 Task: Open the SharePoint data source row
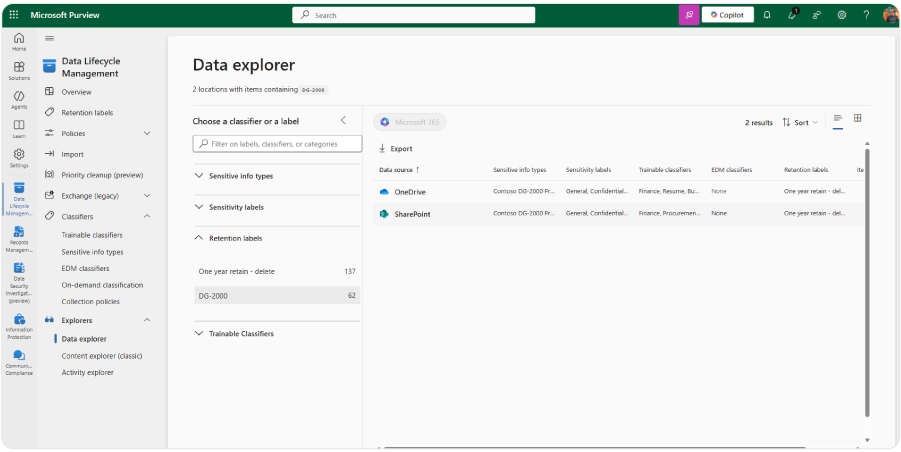618,214
